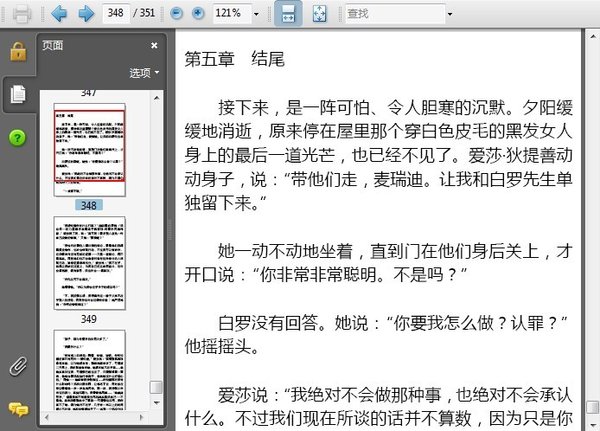Click document scroll up arrow
This screenshot has height=431, width=600.
(x=593, y=37)
